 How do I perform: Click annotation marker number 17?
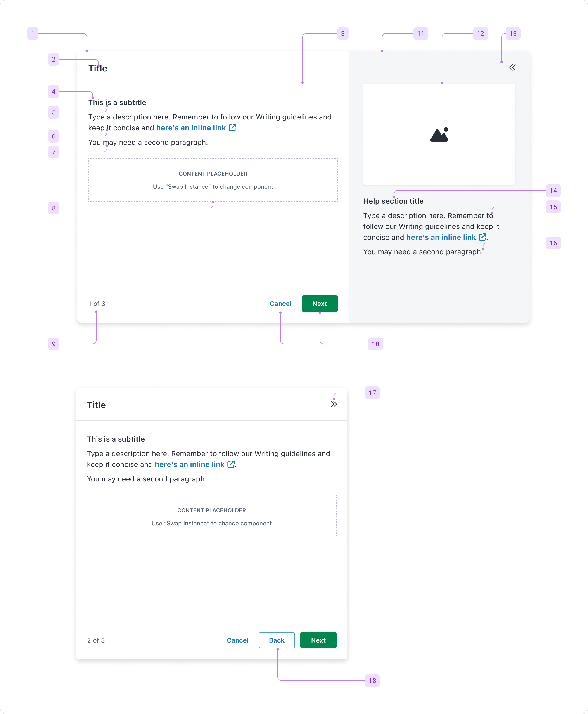click(x=372, y=393)
